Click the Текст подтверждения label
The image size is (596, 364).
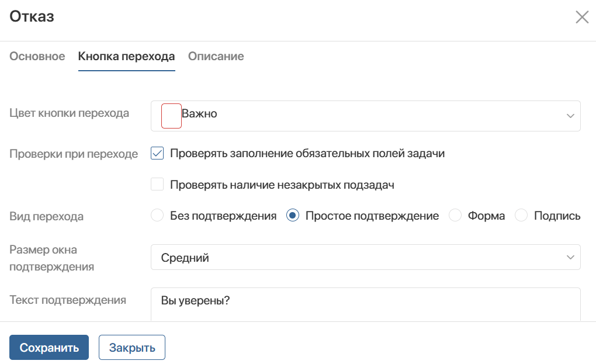[x=68, y=300]
